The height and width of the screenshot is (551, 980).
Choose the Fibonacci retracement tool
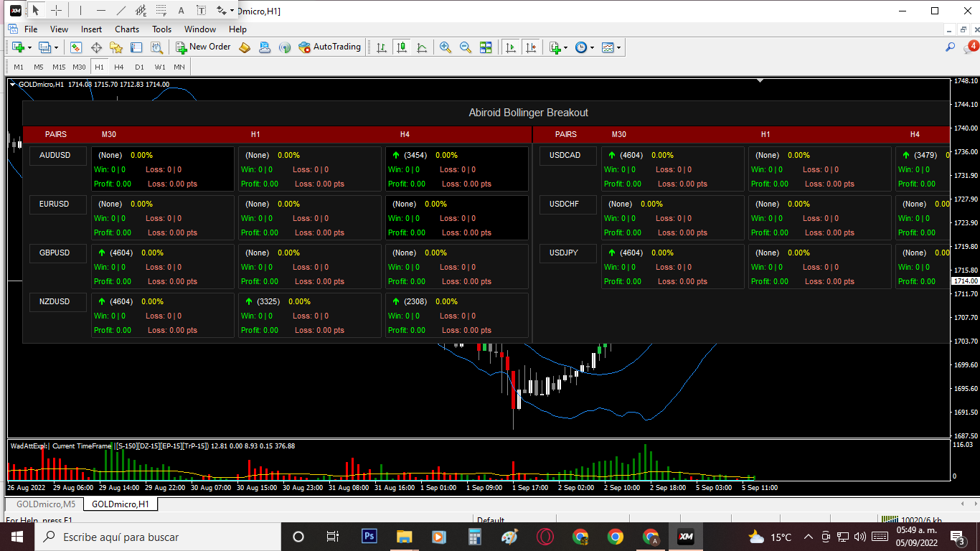[x=161, y=11]
